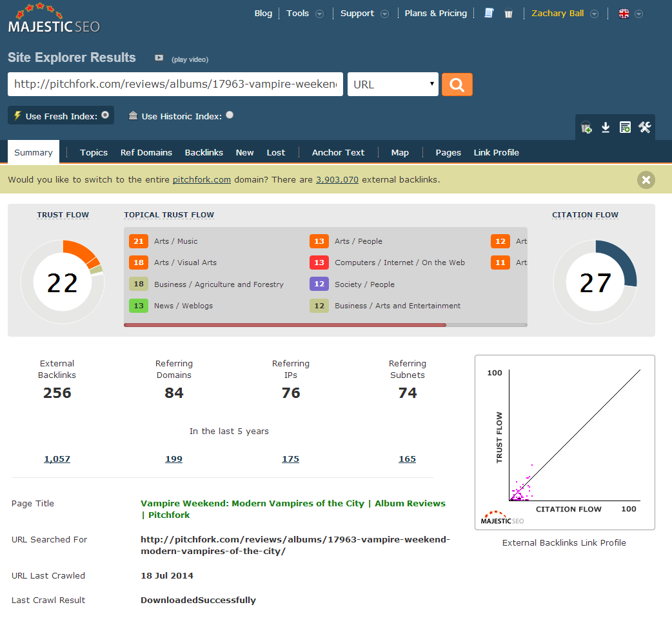Click the Citation Flow 27 donut chart
This screenshot has height=625, width=672.
click(595, 282)
